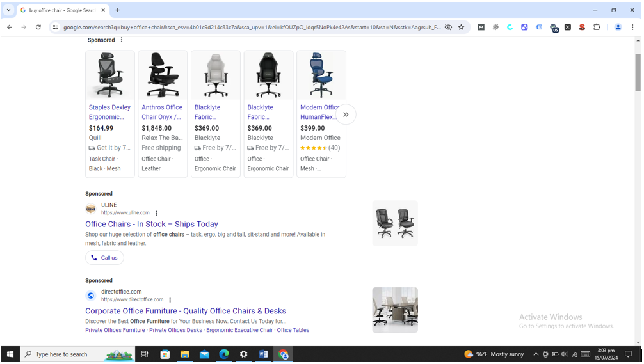Image resolution: width=644 pixels, height=364 pixels.
Task: Open the Extensions puzzle icon
Action: point(597,27)
